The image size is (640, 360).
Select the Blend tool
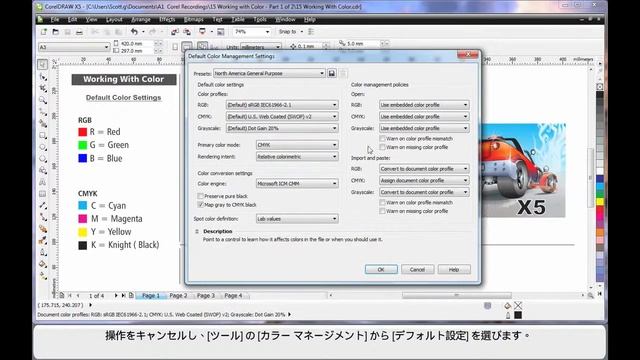[x=43, y=229]
